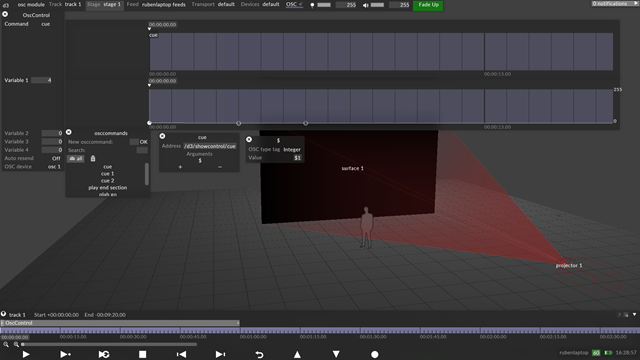The height and width of the screenshot is (360, 640).
Task: Open the osc module menu item
Action: click(x=31, y=4)
